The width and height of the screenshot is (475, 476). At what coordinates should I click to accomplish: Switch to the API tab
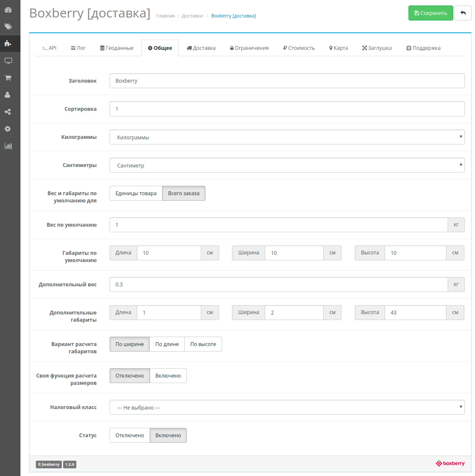click(x=49, y=48)
